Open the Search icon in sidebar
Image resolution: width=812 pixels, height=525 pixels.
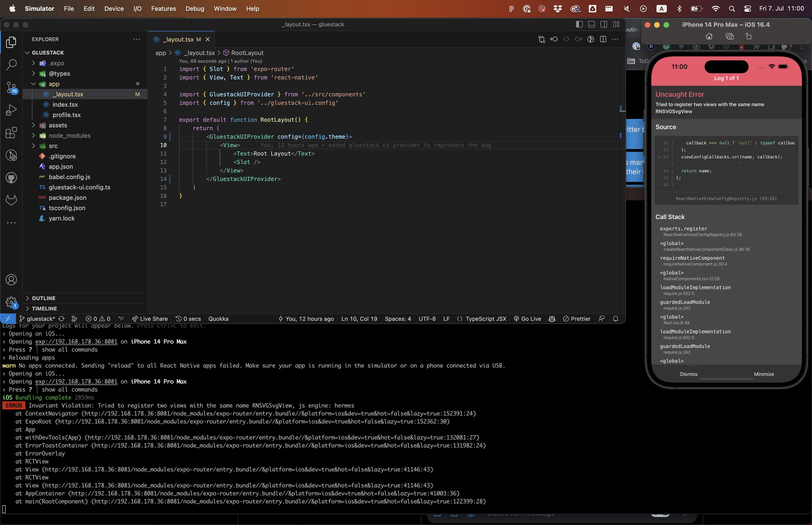coord(11,64)
